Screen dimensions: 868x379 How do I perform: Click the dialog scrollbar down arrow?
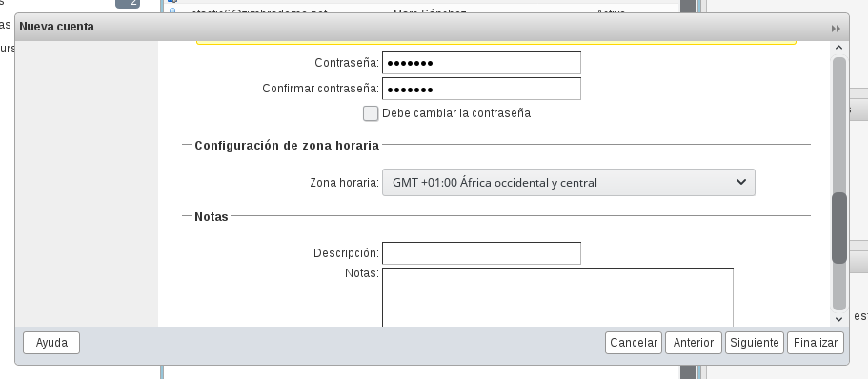coord(838,319)
